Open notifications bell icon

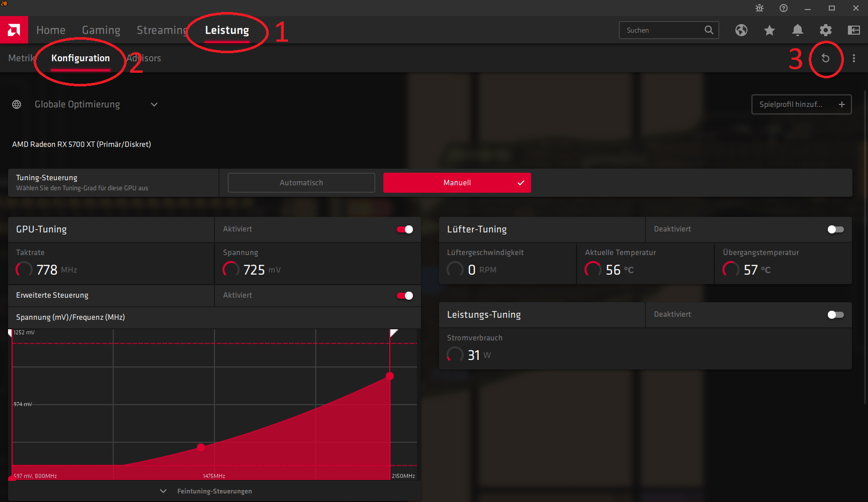798,30
